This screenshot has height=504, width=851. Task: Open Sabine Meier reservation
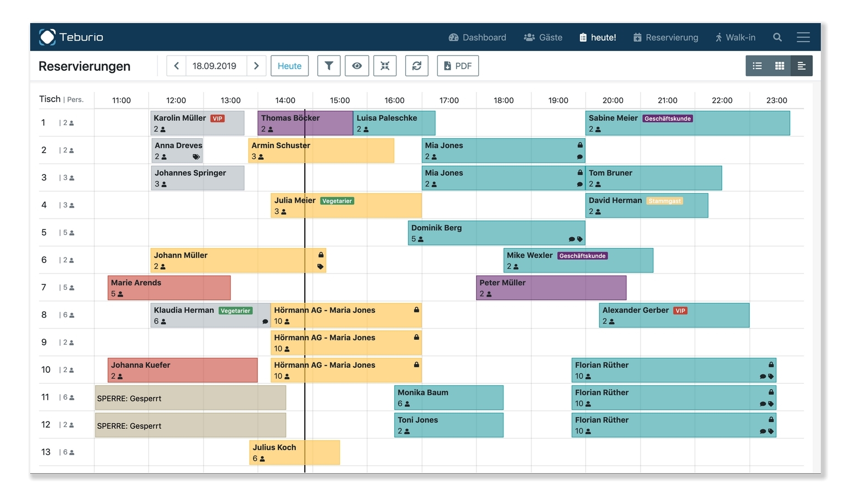(x=688, y=123)
